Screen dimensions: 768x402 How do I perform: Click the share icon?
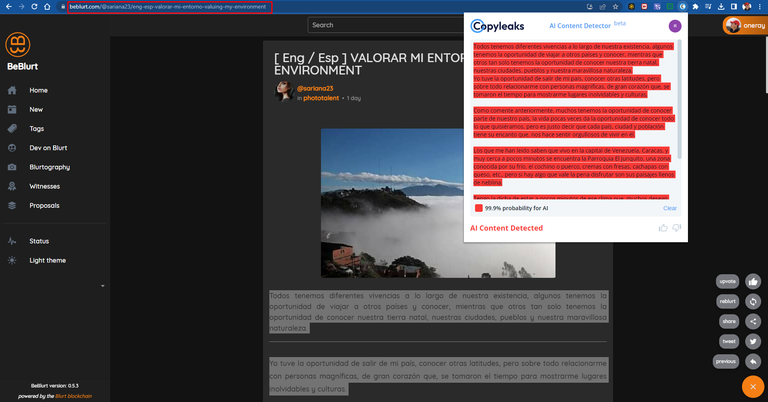753,321
